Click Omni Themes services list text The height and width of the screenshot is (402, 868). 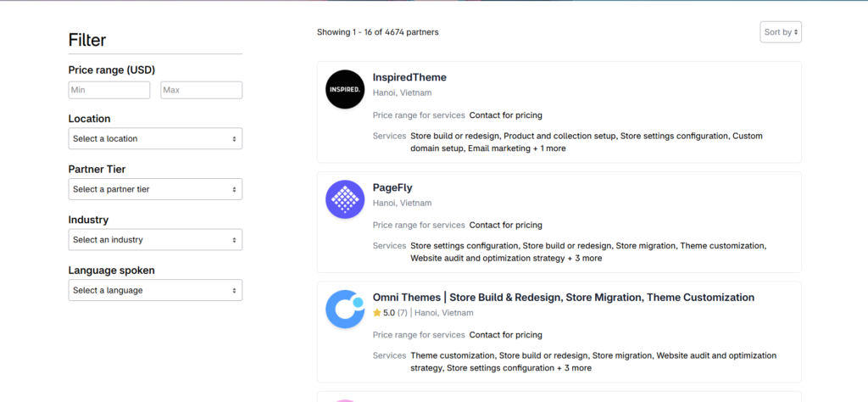593,361
